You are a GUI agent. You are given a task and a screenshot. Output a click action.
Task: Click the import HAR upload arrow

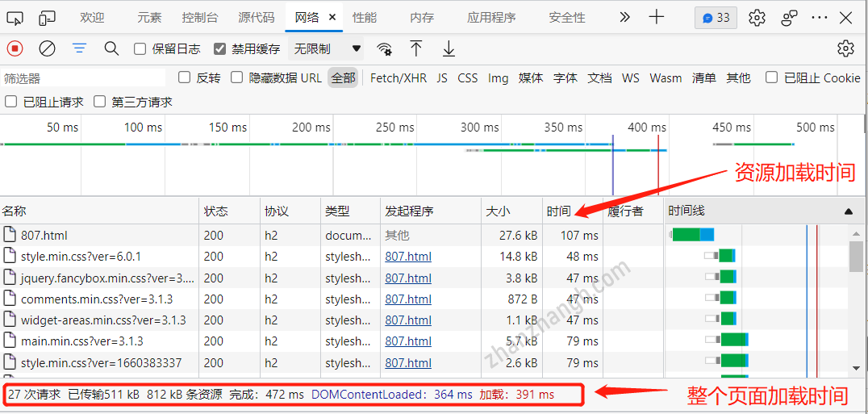pyautogui.click(x=416, y=48)
